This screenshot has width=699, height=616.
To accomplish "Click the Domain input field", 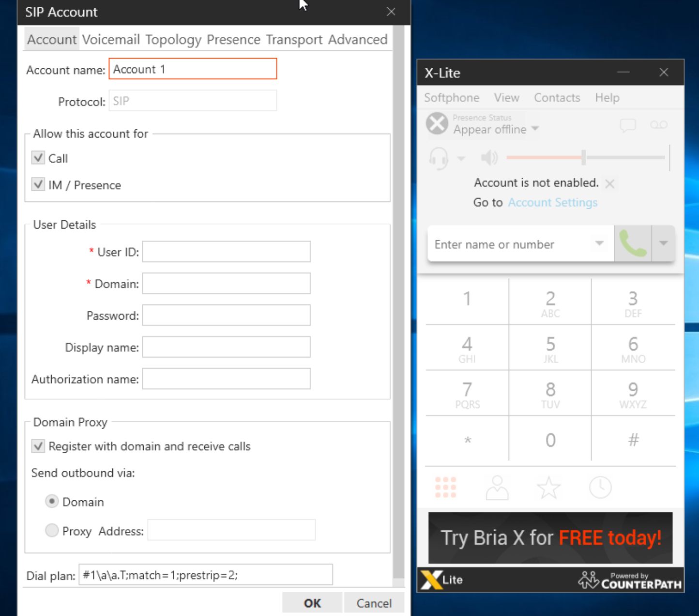I will pyautogui.click(x=226, y=283).
